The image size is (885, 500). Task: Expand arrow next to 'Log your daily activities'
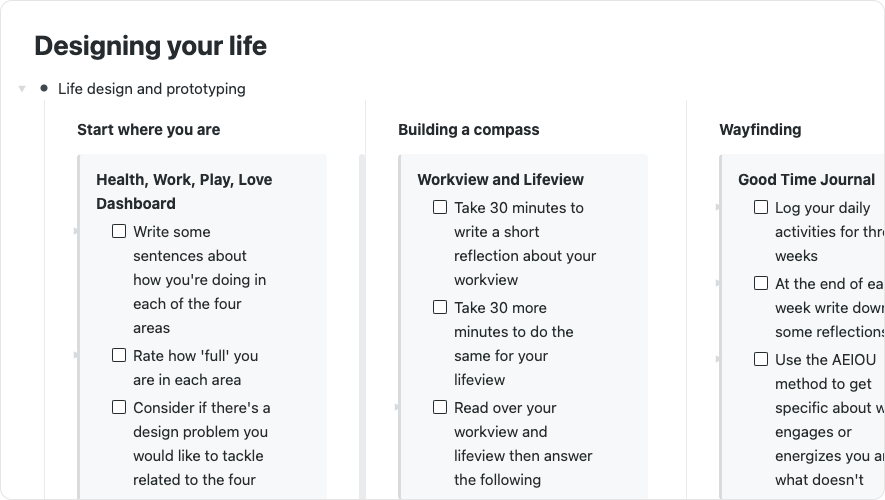718,207
